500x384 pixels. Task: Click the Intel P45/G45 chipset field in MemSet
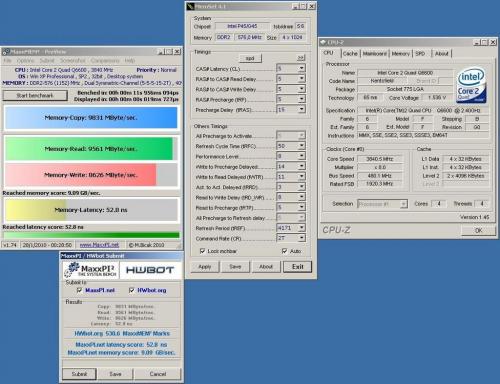[x=242, y=26]
